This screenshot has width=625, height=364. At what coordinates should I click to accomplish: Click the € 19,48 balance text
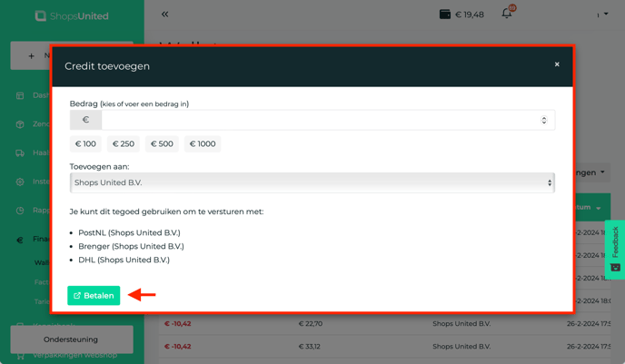470,15
